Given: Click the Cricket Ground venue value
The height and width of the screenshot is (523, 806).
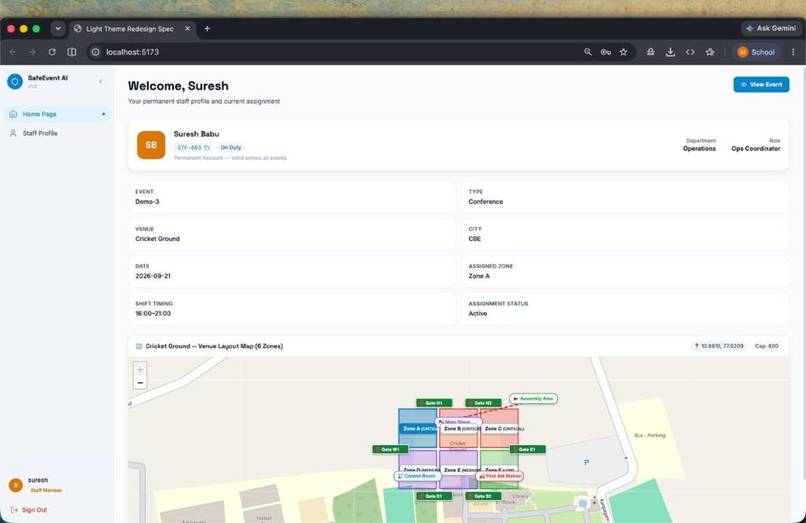Looking at the screenshot, I should coord(157,239).
